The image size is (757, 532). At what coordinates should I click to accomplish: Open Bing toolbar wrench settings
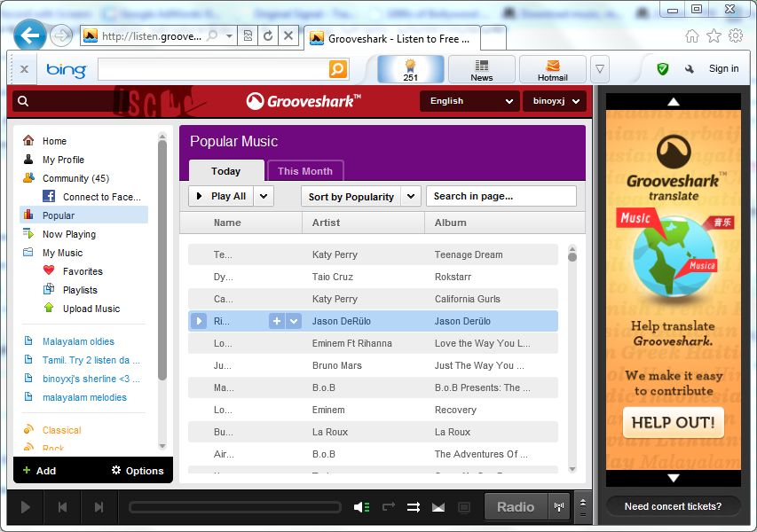pos(690,69)
